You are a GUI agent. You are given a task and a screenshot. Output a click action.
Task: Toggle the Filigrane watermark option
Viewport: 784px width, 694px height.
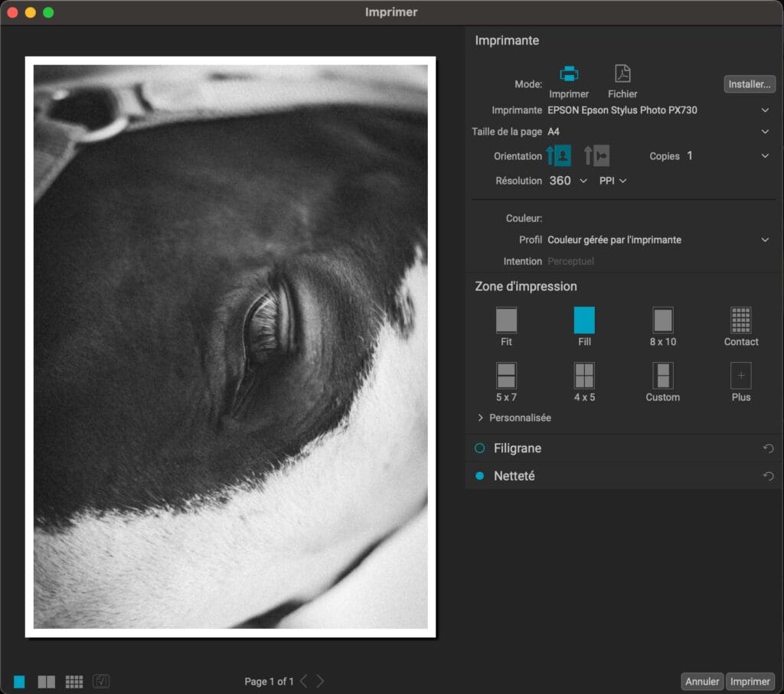[x=480, y=448]
